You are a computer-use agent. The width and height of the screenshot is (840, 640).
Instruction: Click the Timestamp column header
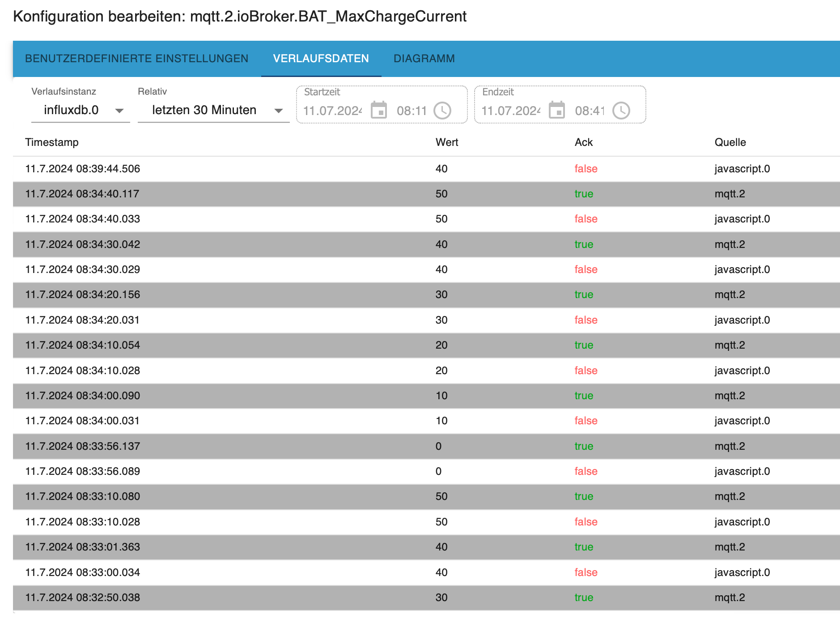tap(52, 142)
